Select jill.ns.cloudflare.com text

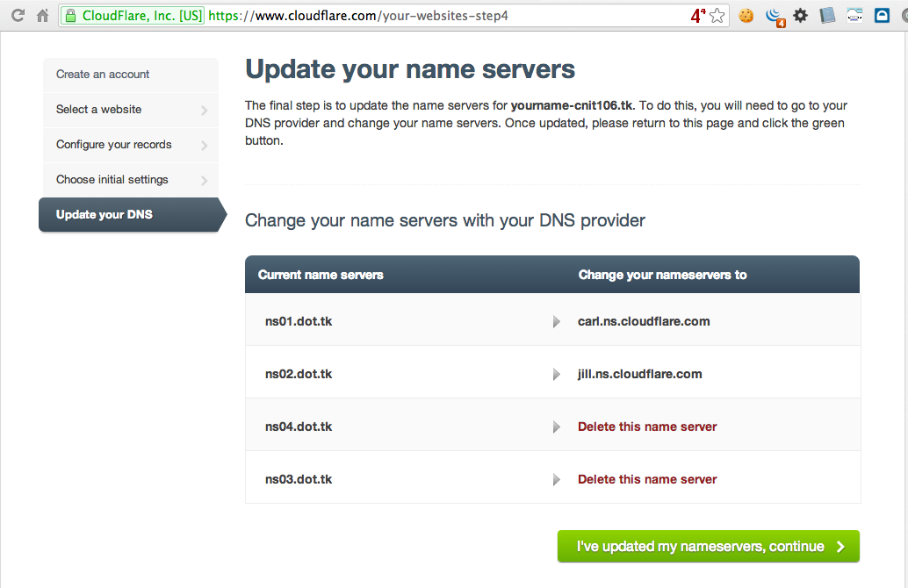(x=639, y=375)
